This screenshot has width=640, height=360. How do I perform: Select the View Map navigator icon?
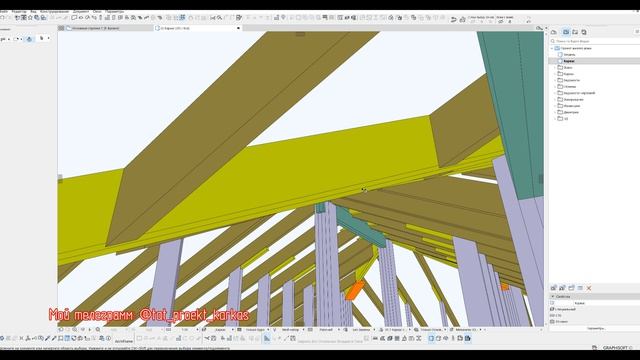pyautogui.click(x=566, y=32)
